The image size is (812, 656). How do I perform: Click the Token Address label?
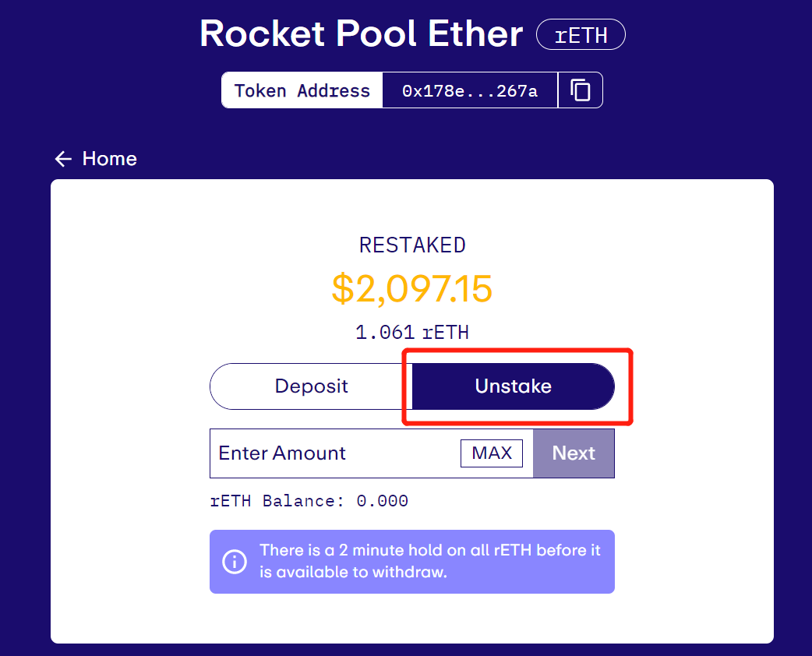click(302, 90)
